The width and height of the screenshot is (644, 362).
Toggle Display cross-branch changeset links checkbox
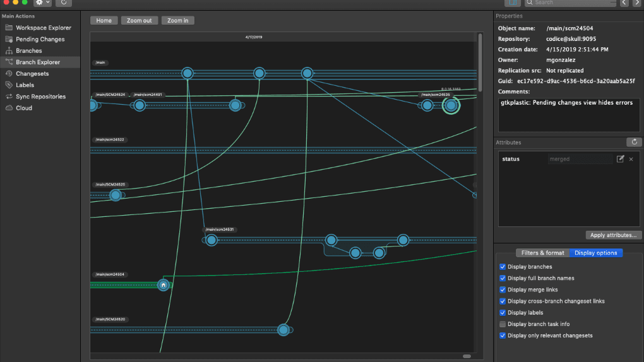503,301
